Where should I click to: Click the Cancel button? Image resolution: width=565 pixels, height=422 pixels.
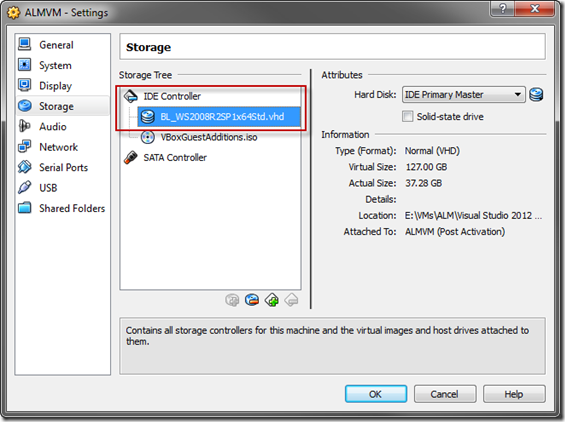coord(445,394)
